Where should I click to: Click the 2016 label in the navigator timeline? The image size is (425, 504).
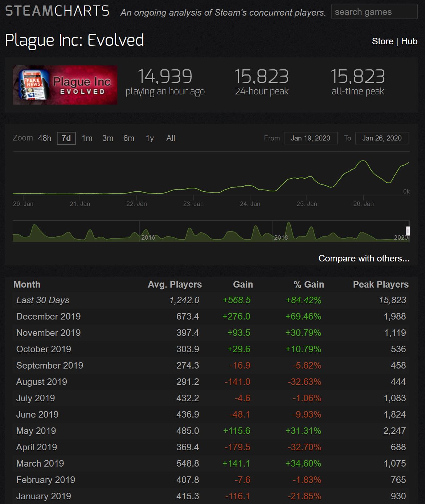tap(148, 237)
